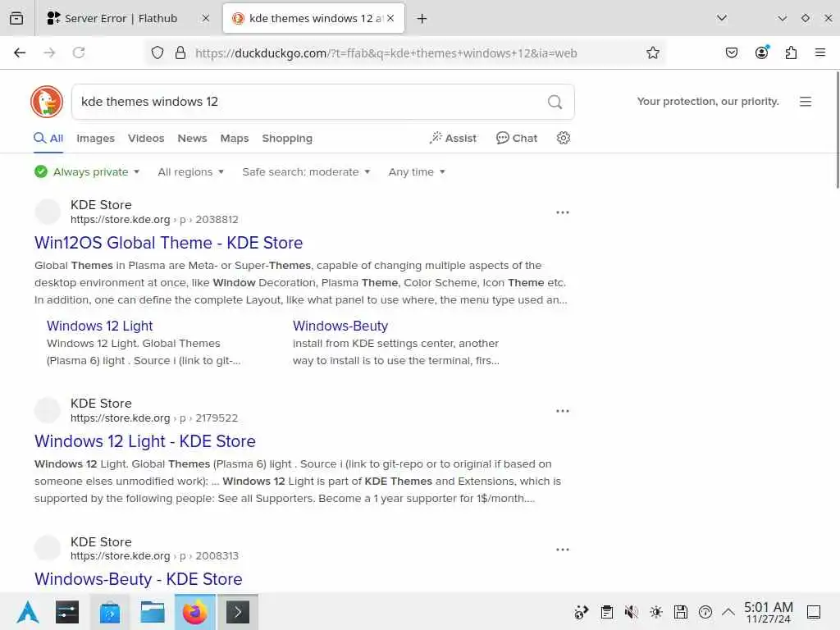Open the Assist feature

click(x=453, y=138)
